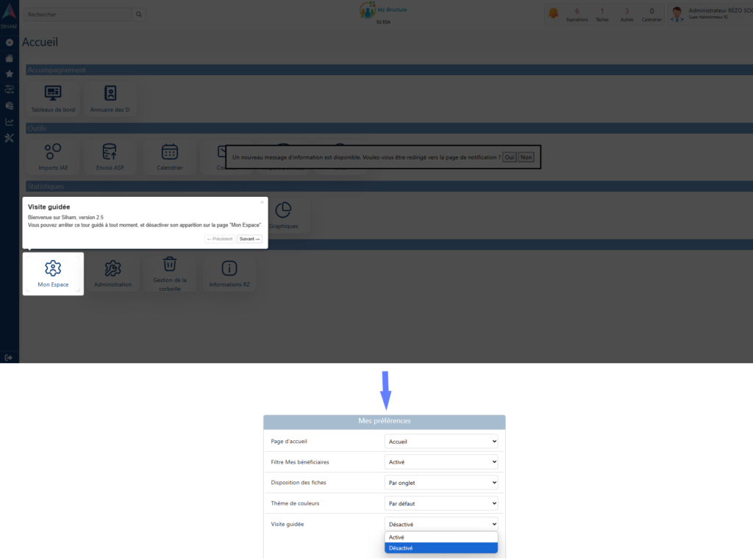
Task: Open Annuaire des SI directory
Action: coord(110,98)
